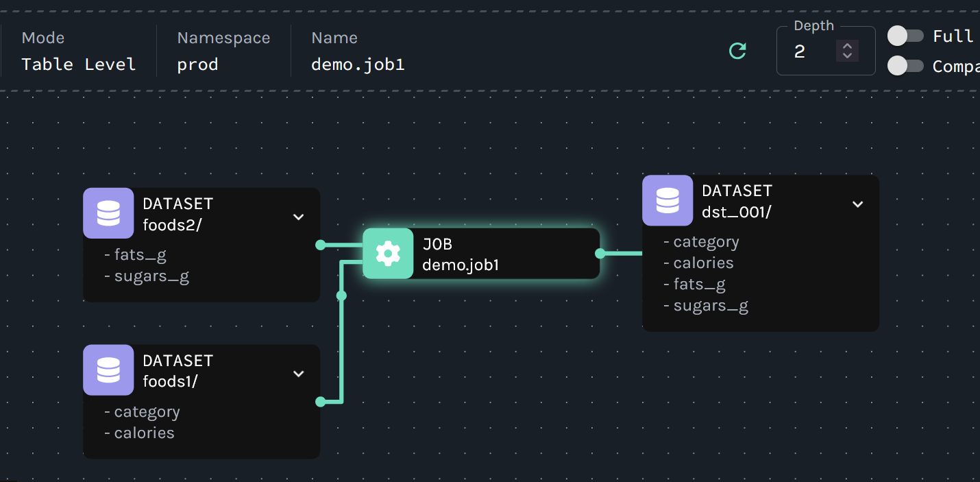This screenshot has height=482, width=980.
Task: Enable the Compact view toggle
Action: coord(906,66)
